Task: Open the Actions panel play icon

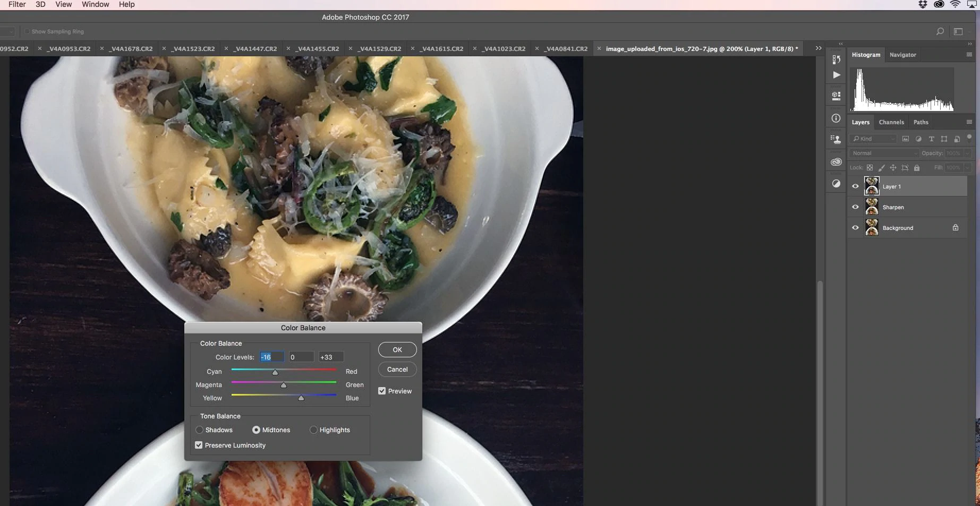Action: click(837, 75)
